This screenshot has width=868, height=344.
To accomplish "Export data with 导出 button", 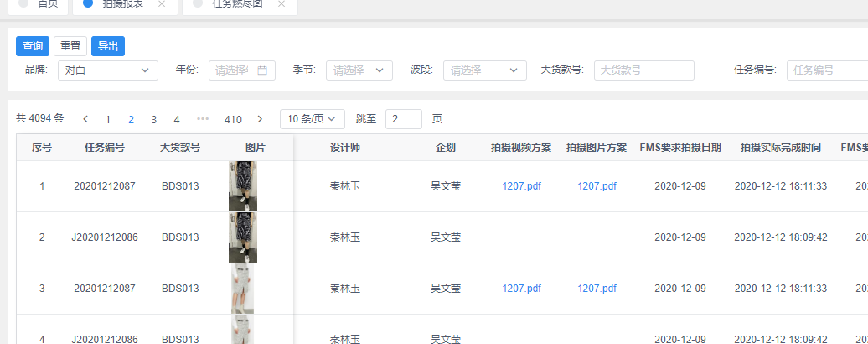I will tap(108, 46).
